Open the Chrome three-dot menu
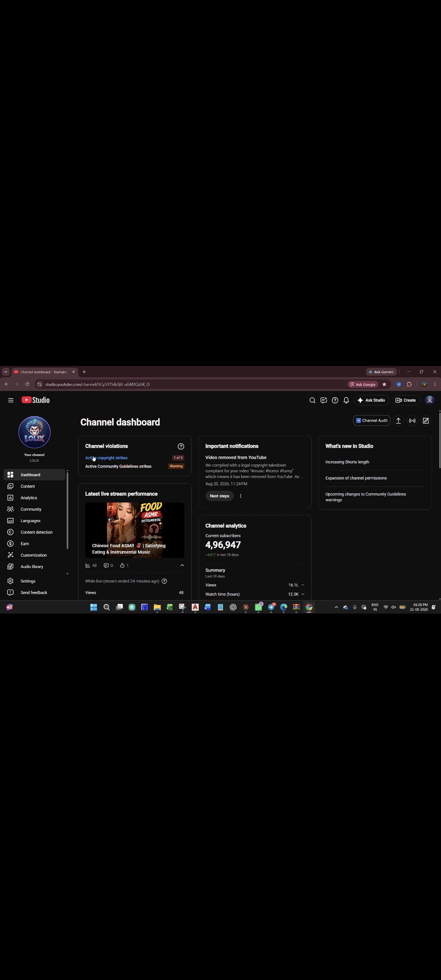Viewport: 441px width, 980px height. click(434, 384)
